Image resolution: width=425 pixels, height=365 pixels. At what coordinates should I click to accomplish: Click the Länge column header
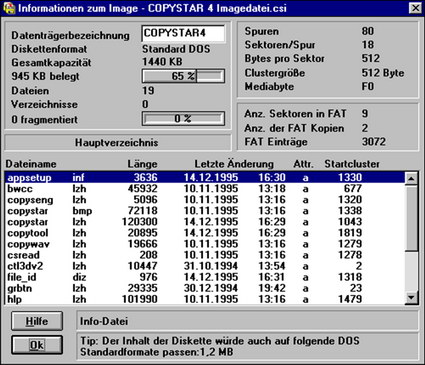click(142, 164)
